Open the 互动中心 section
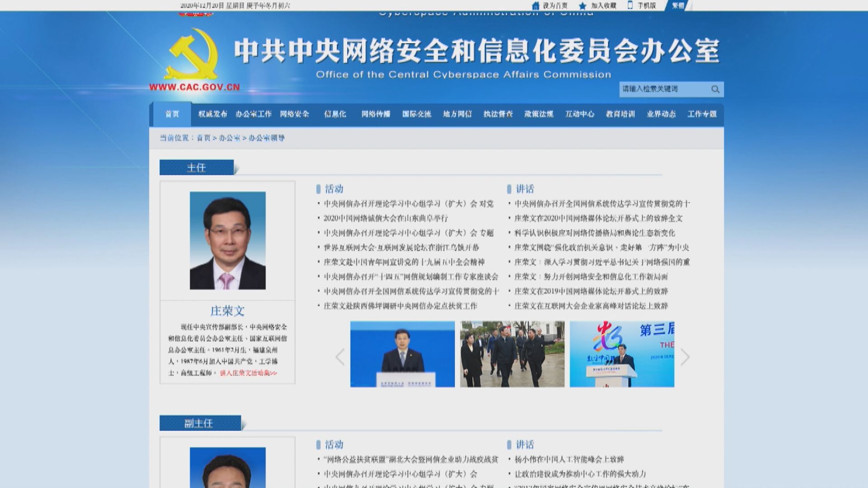 coord(580,114)
